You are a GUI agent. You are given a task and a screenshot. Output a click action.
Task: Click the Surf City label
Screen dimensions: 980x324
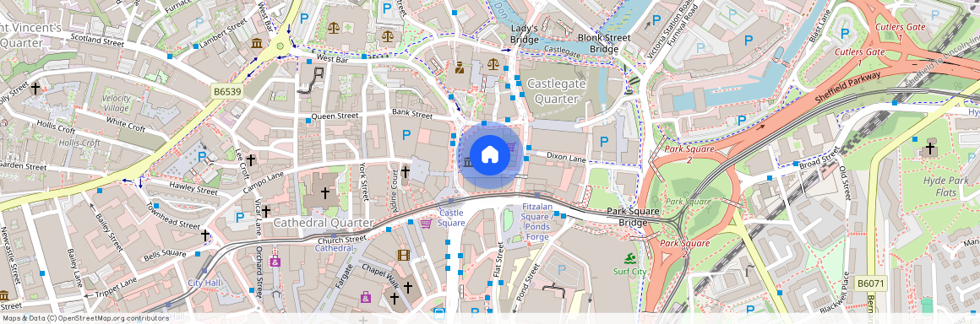(x=630, y=272)
